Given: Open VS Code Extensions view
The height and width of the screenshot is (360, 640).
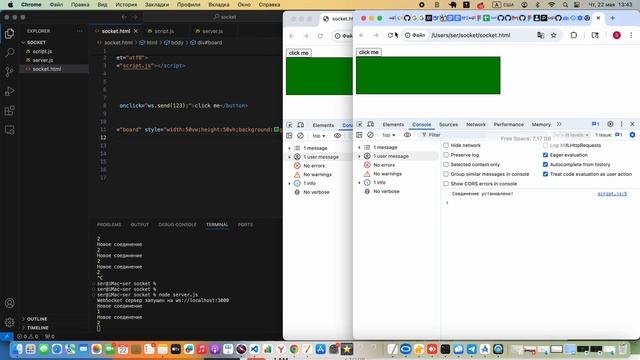Looking at the screenshot, I should coord(9,110).
